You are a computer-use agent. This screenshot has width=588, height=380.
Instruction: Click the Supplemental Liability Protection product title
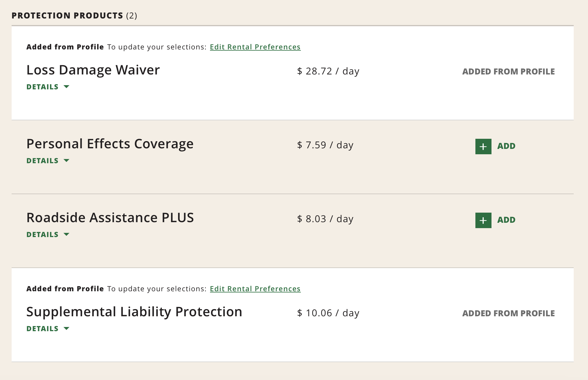(134, 312)
